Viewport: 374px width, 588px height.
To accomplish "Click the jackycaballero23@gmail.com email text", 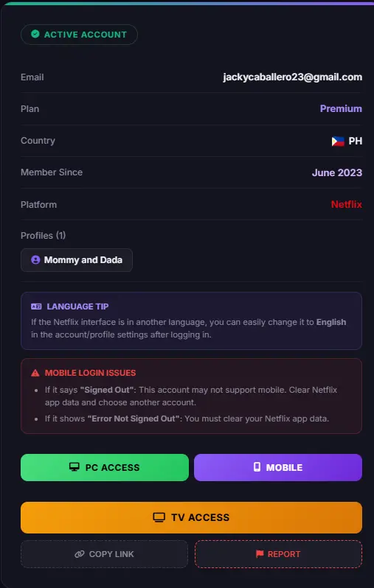I will coord(293,77).
